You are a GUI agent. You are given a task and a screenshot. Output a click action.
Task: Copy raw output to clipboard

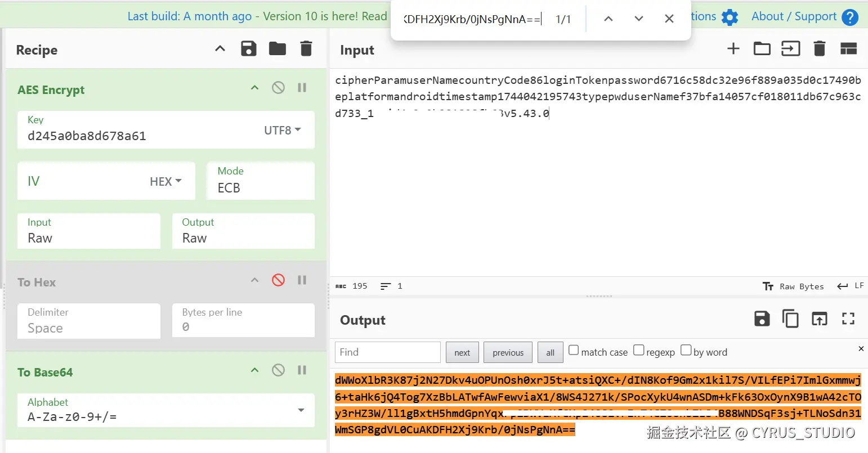(790, 319)
